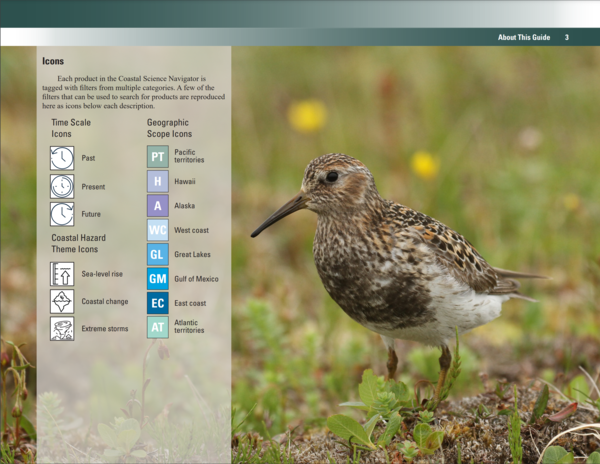Click the 'About This Guide' header text
This screenshot has width=600, height=464.
524,37
